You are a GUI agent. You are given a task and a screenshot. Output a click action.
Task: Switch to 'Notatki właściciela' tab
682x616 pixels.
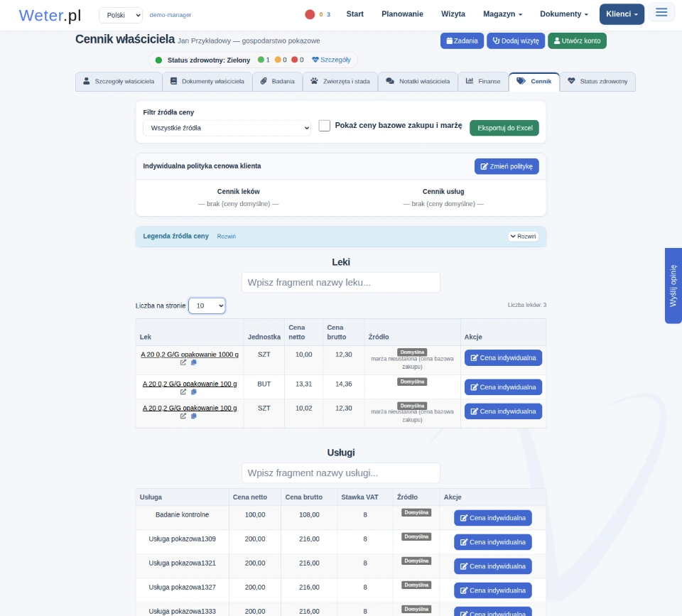pos(418,81)
